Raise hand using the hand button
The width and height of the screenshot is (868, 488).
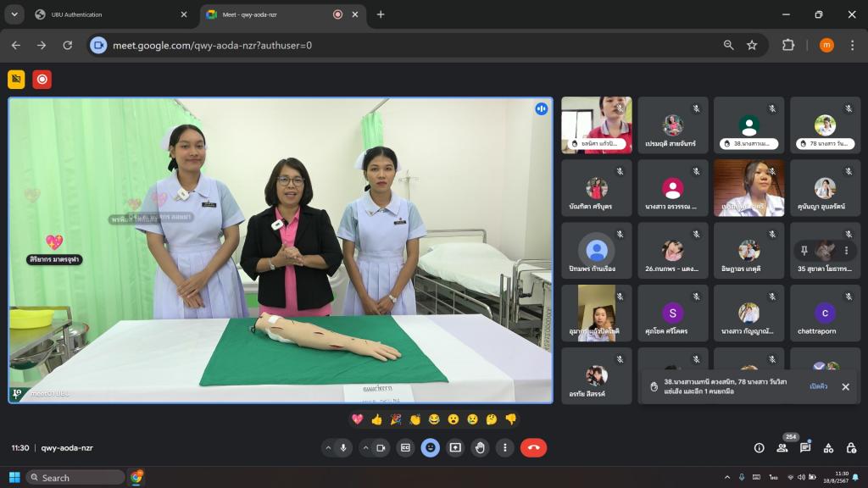[480, 447]
